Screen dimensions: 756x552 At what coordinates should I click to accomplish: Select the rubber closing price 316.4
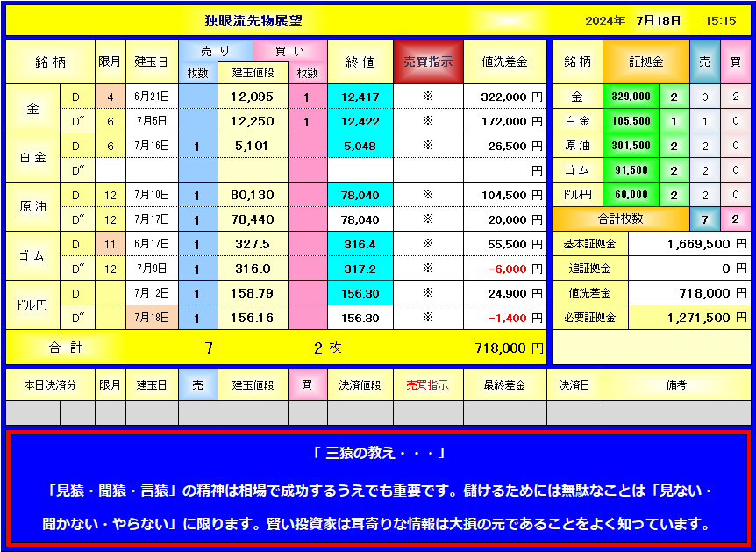click(360, 244)
